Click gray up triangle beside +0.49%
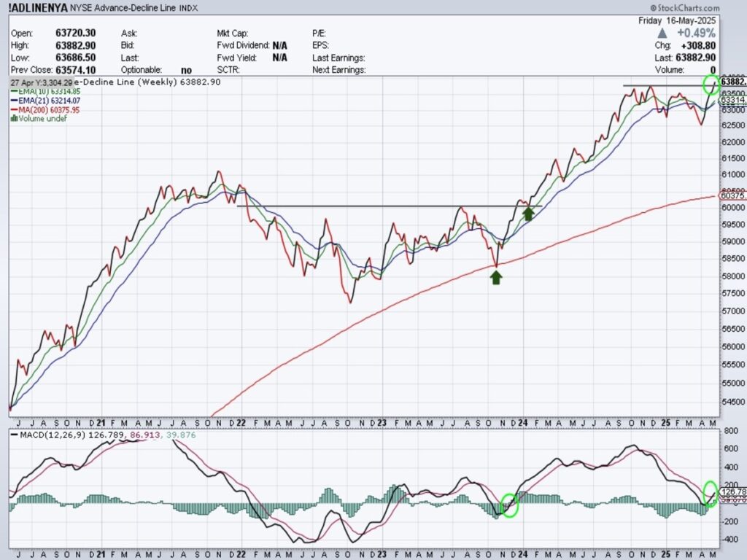The image size is (747, 560). click(x=661, y=34)
